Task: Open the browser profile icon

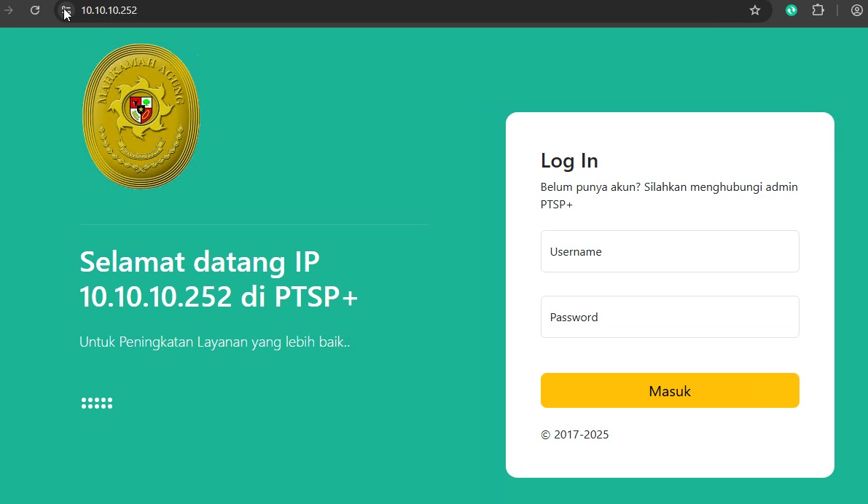Action: pyautogui.click(x=856, y=11)
